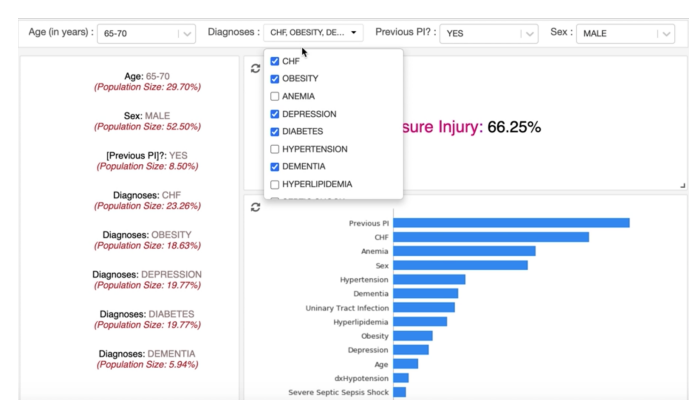Viewport: 700px width, 414px height.
Task: Select the Anemia bar in the chart
Action: (464, 251)
